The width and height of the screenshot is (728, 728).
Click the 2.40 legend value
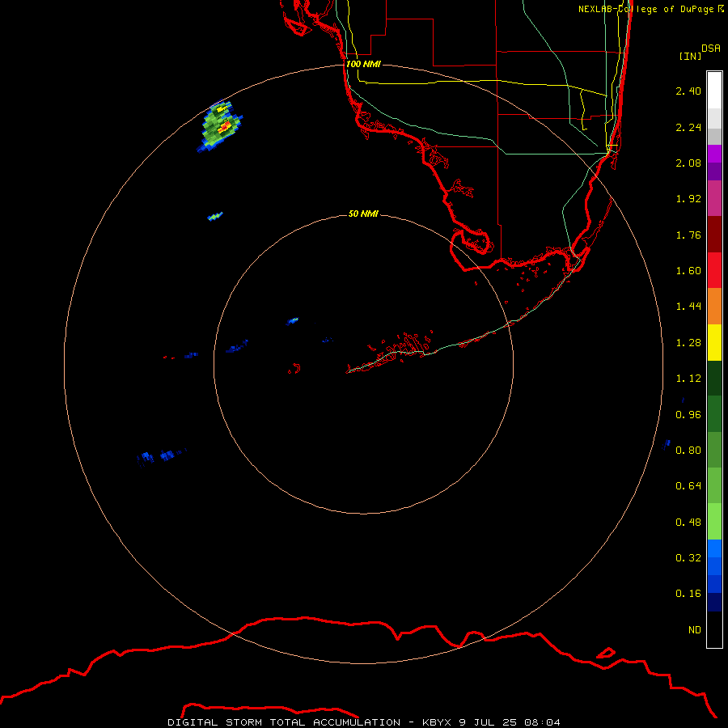[x=688, y=91]
